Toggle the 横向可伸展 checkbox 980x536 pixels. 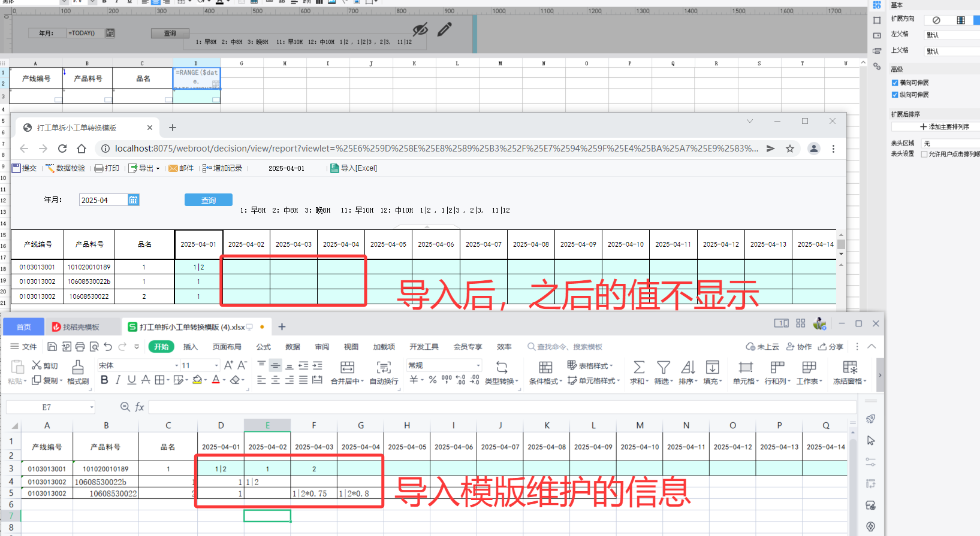(895, 83)
